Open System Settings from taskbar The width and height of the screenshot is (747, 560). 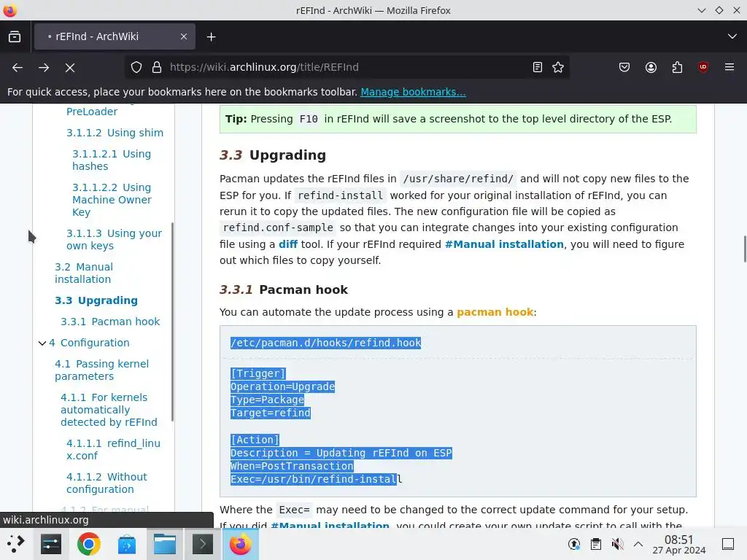tap(51, 544)
